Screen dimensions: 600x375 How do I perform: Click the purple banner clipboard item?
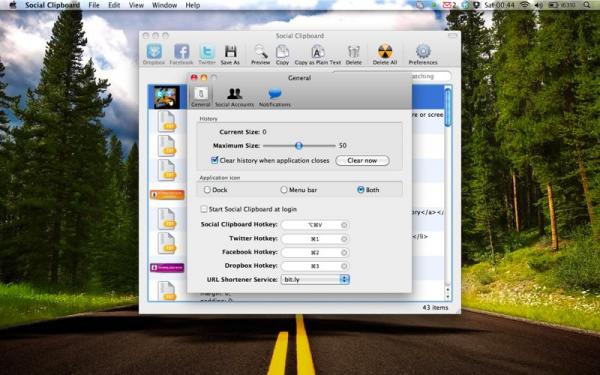(167, 267)
